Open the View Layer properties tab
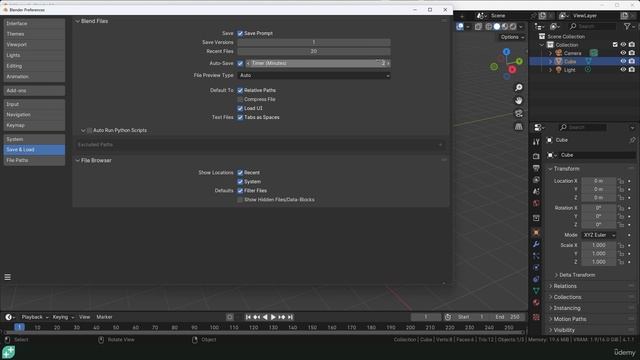This screenshot has width=640, height=360. click(x=536, y=180)
